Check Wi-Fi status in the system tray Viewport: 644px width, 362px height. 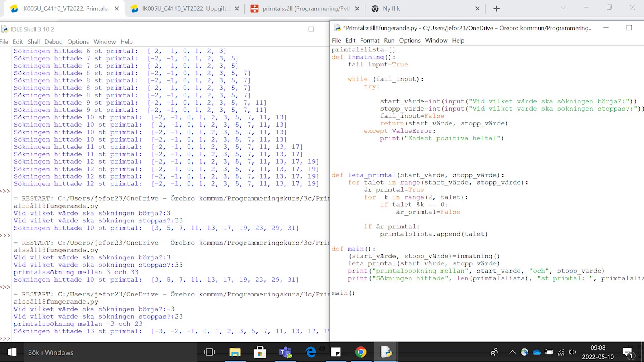click(x=561, y=352)
